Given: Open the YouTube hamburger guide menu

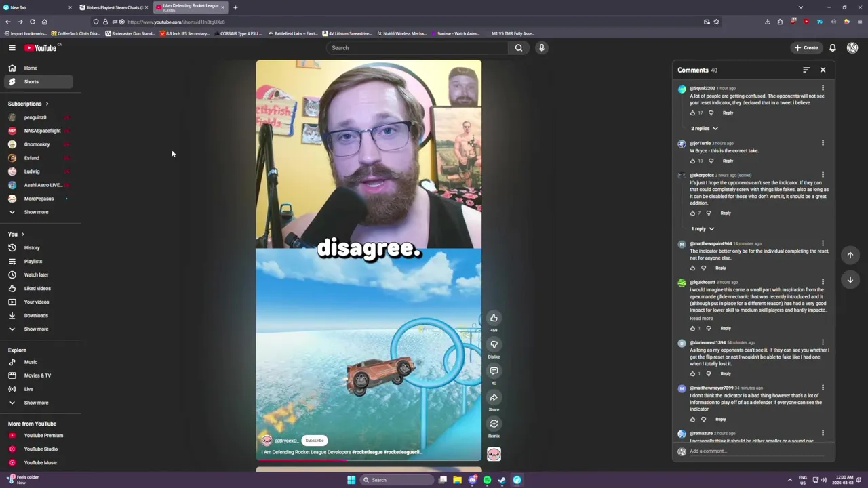Looking at the screenshot, I should tap(12, 47).
